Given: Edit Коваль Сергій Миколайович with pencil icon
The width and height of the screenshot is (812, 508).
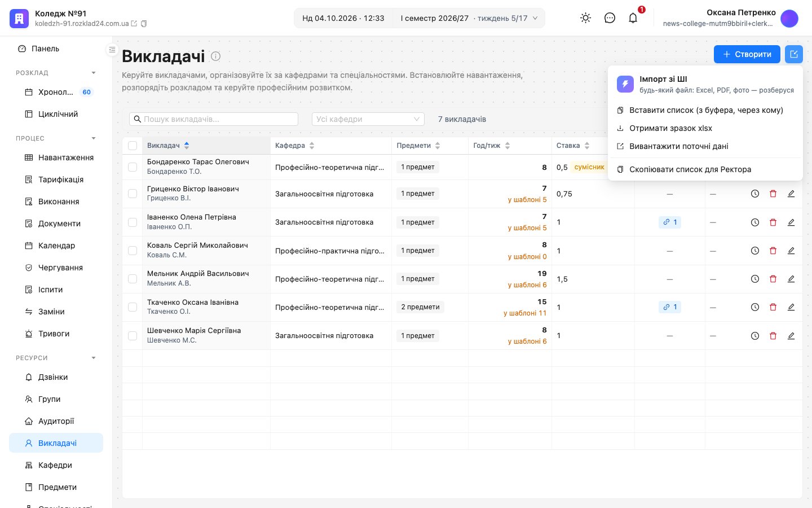Looking at the screenshot, I should pos(791,251).
